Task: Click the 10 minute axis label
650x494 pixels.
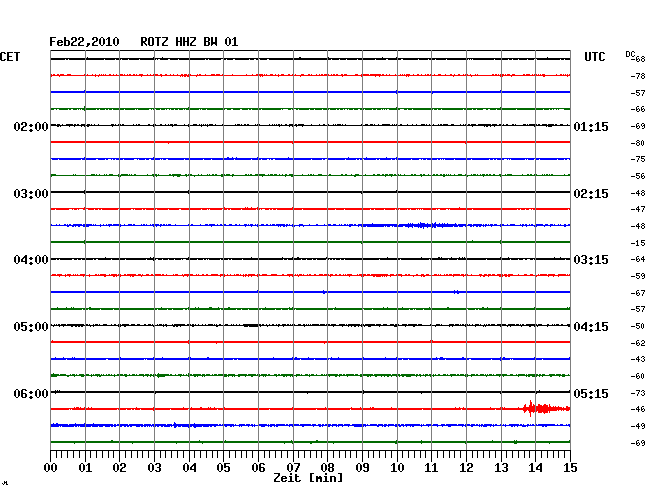Action: (397, 468)
